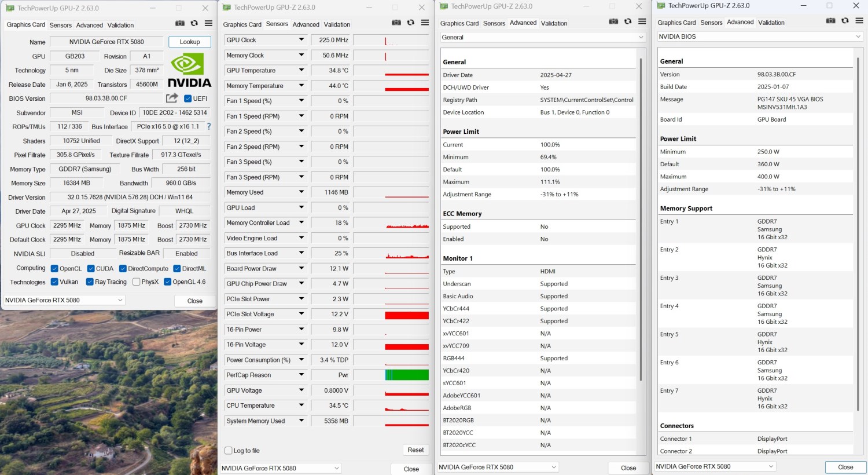The image size is (868, 475).
Task: Open the GPU Temperature sensor dropdown arrow
Action: coord(301,70)
